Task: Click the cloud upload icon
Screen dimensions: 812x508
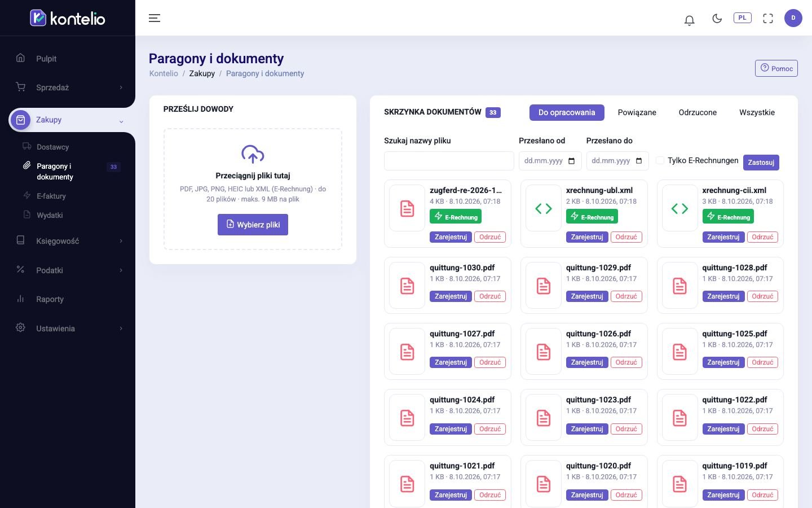Action: (253, 154)
